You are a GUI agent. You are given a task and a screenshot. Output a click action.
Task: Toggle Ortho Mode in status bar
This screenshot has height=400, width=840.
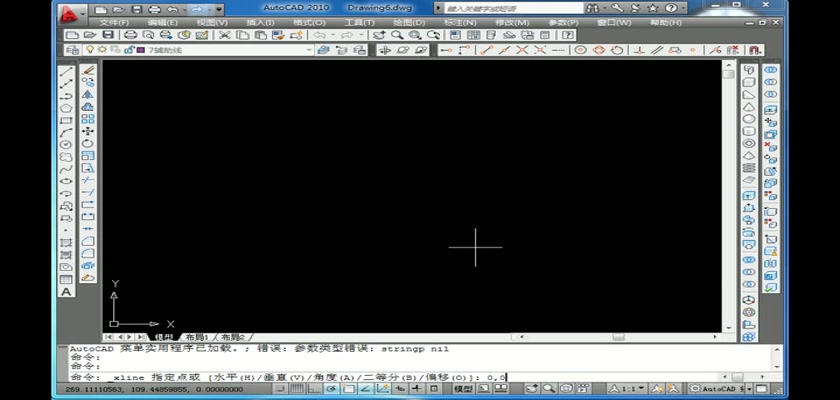[313, 389]
